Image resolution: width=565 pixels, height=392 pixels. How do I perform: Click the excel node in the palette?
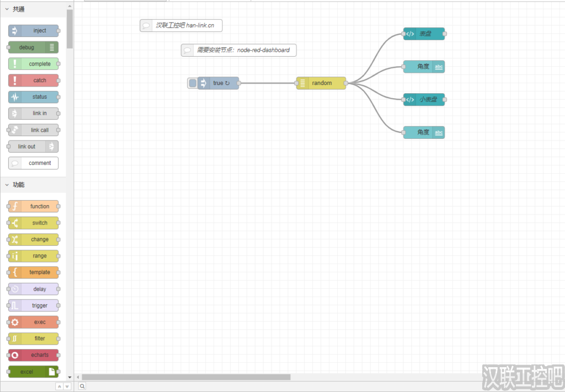34,372
